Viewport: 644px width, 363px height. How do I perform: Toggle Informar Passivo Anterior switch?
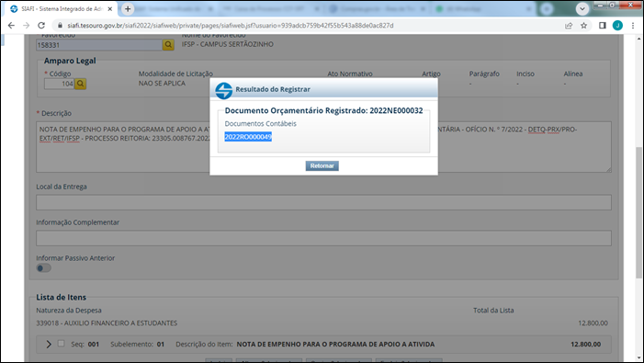(43, 268)
